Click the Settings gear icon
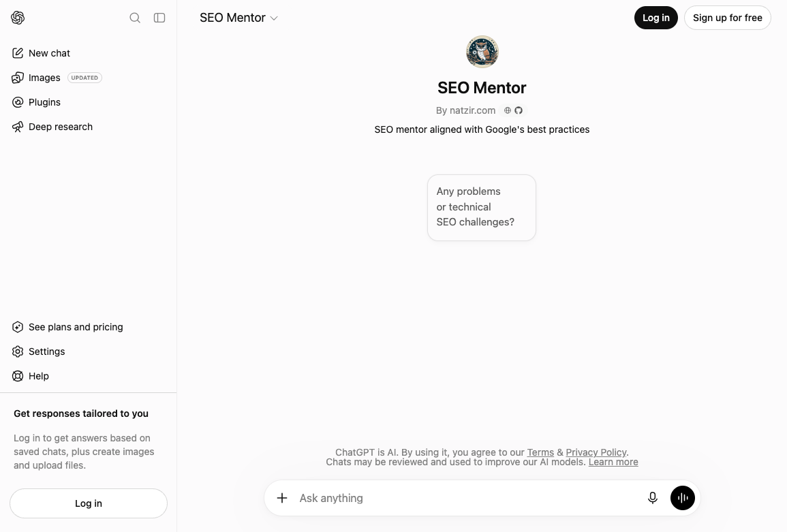This screenshot has width=787, height=532. (18, 351)
